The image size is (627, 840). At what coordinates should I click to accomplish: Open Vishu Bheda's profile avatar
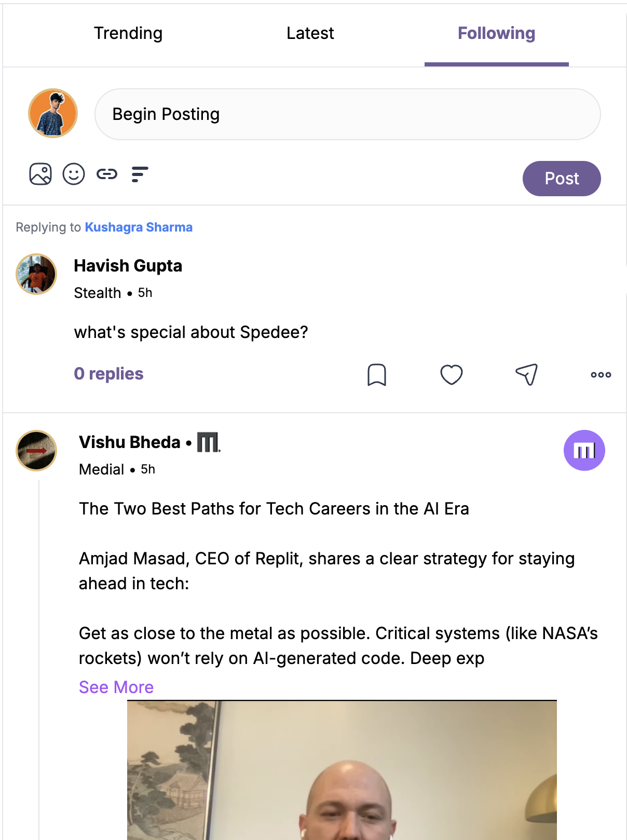coord(36,451)
